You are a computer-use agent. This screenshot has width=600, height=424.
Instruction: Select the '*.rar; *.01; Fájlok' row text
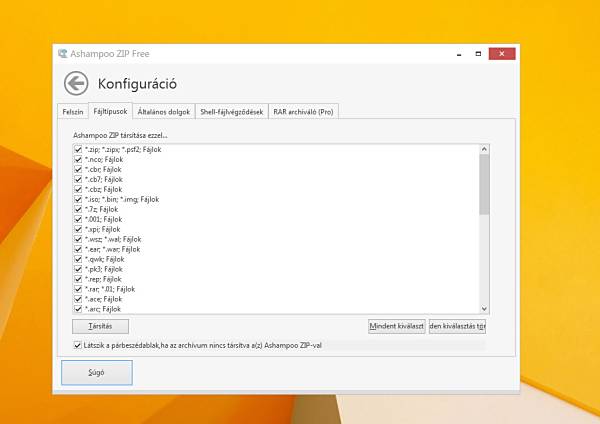(x=110, y=289)
